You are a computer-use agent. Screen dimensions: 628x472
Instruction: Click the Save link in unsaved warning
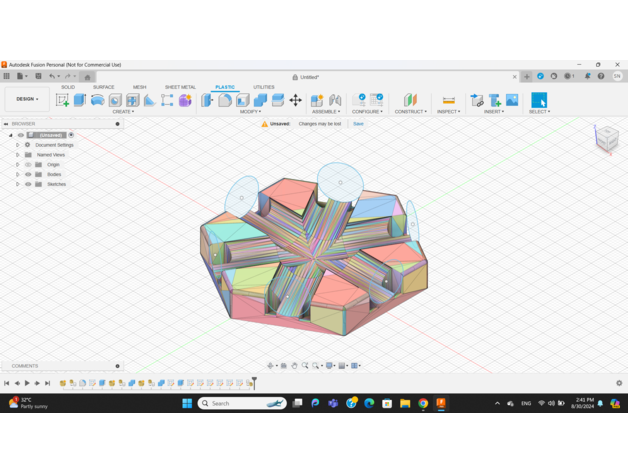[358, 124]
